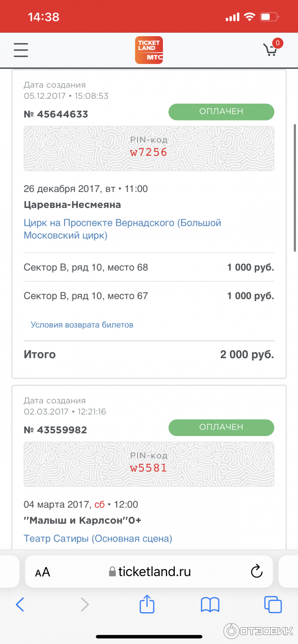This screenshot has width=298, height=644.
Task: Tap the Сектор B место 68 ticket row
Action: pyautogui.click(x=149, y=267)
